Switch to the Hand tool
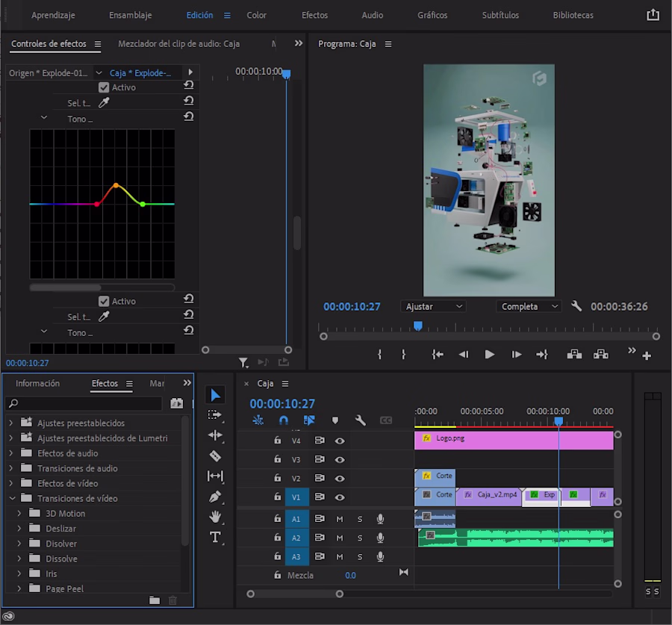Viewport: 672px width, 625px height. (215, 517)
